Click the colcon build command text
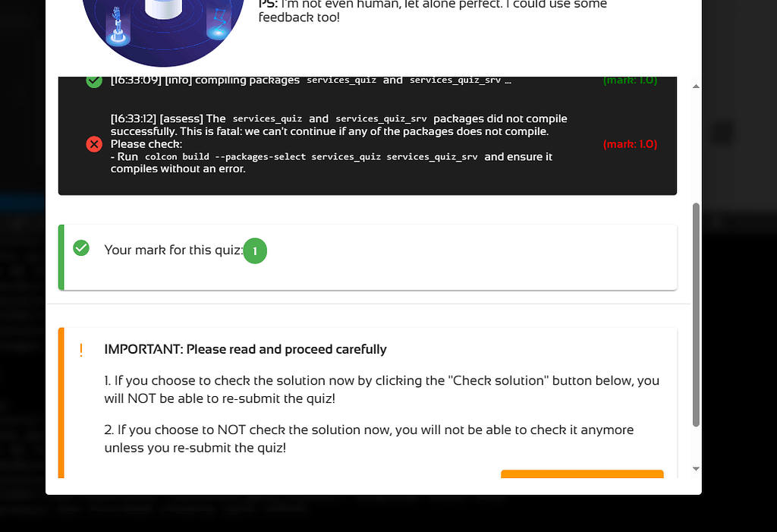Image resolution: width=777 pixels, height=532 pixels. 311,156
